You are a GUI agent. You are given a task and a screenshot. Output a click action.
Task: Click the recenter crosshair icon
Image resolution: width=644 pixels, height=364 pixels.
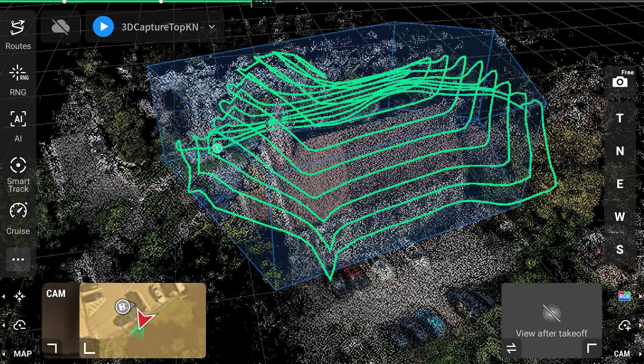pyautogui.click(x=19, y=296)
